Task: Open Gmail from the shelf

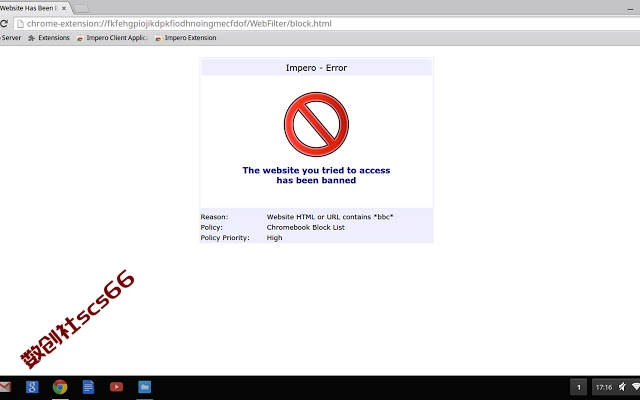Action: 5,387
